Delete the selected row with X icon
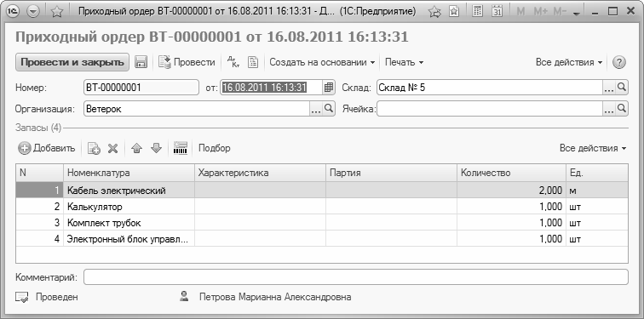The image size is (644, 319). point(113,148)
